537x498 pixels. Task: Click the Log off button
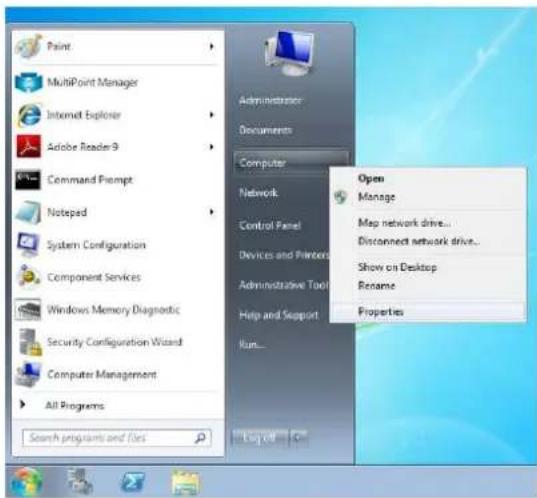point(260,437)
